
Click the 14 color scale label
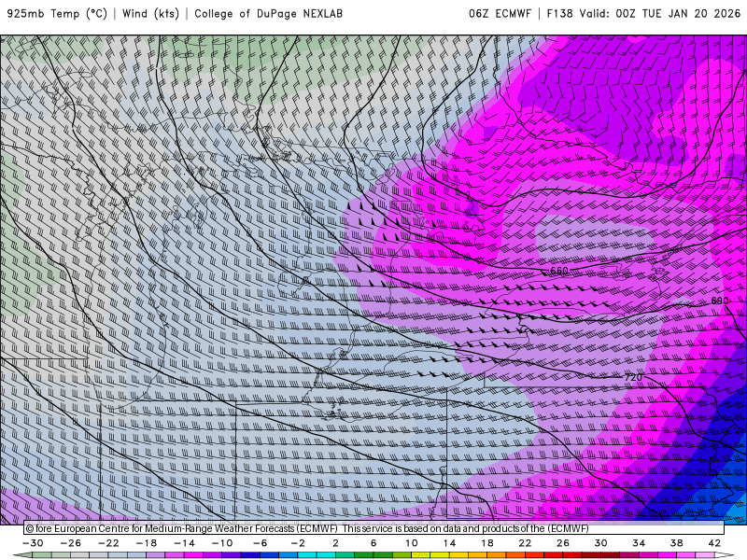[449, 543]
